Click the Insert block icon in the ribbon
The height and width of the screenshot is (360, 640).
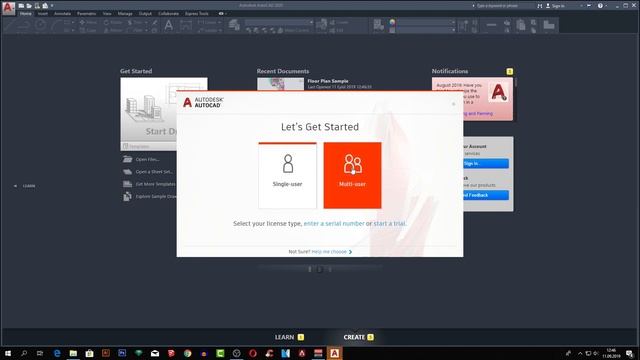322,24
